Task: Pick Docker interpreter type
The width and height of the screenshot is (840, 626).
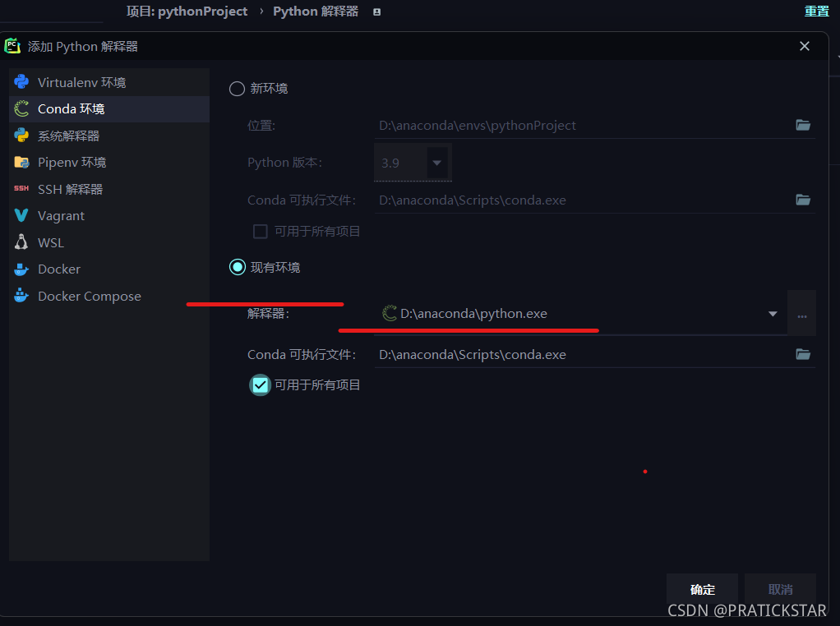Action: click(x=109, y=269)
